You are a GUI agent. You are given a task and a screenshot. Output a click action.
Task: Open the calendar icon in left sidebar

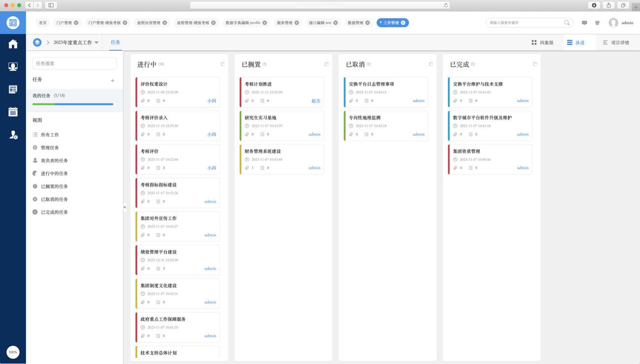coord(13,112)
